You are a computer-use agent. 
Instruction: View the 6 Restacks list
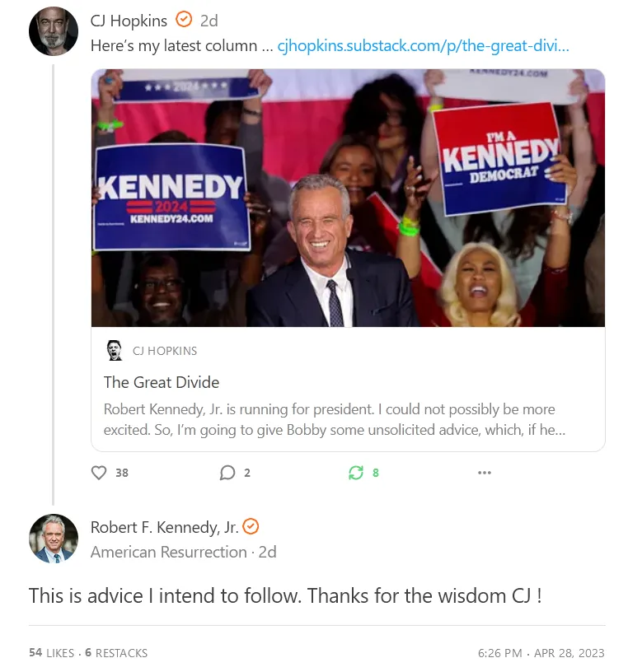click(x=116, y=653)
